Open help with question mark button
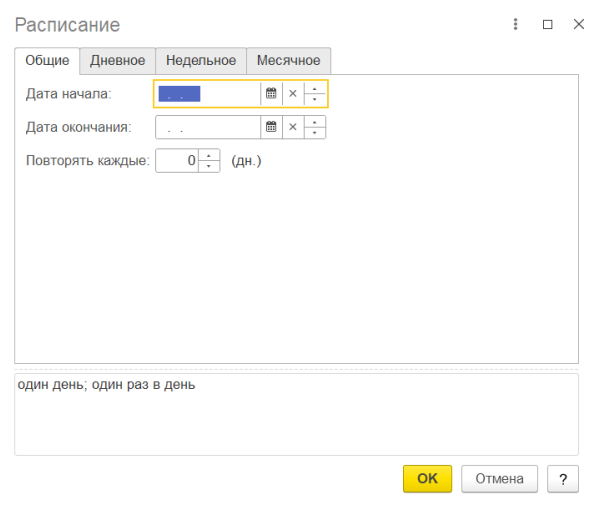The height and width of the screenshot is (506, 598). click(x=563, y=479)
